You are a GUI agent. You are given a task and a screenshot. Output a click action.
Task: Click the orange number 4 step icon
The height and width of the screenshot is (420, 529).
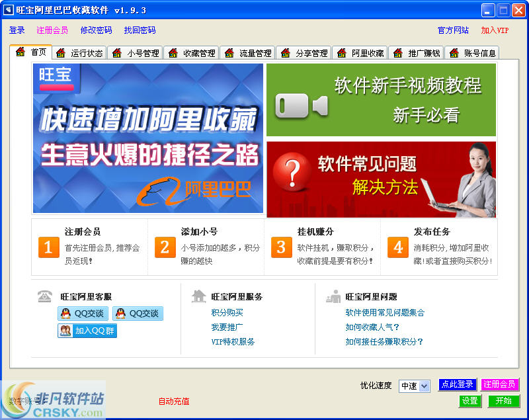pyautogui.click(x=398, y=247)
